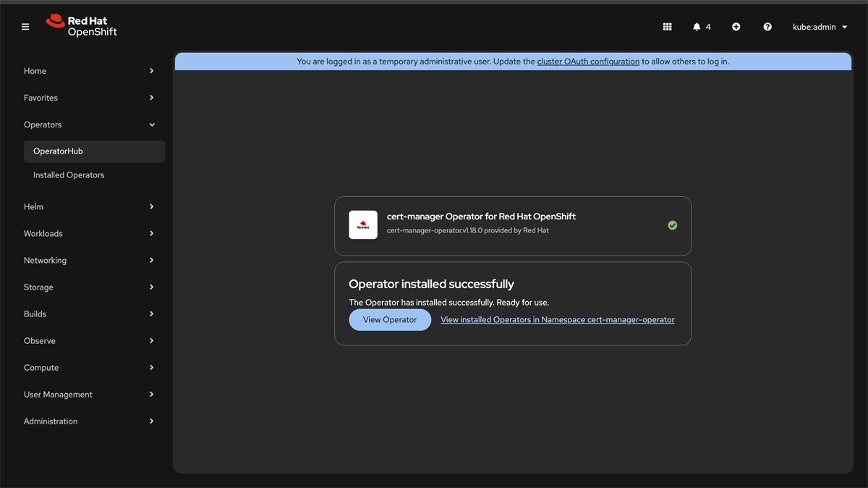The image size is (868, 488).
Task: Expand the Home navigation section
Action: 89,71
